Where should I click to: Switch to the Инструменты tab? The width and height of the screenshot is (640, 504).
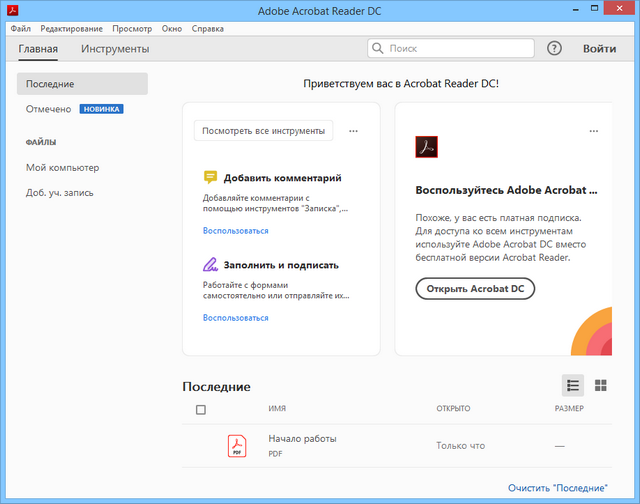pos(115,48)
